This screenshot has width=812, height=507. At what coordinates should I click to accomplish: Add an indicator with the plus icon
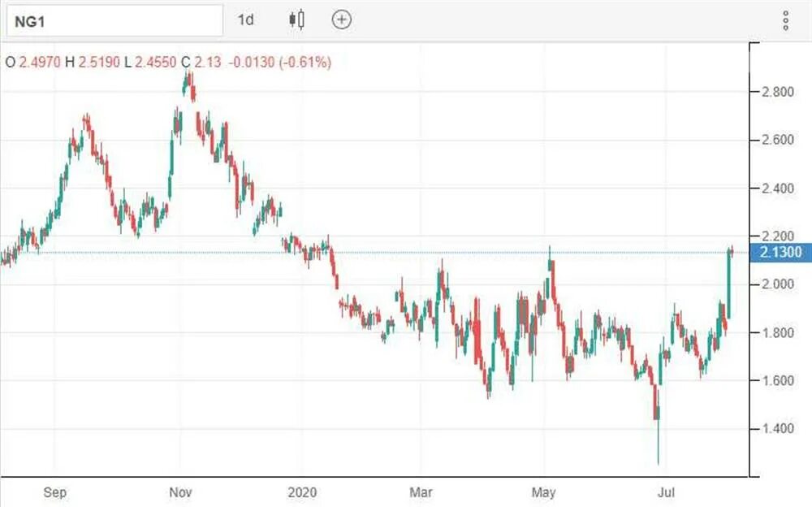pos(341,19)
